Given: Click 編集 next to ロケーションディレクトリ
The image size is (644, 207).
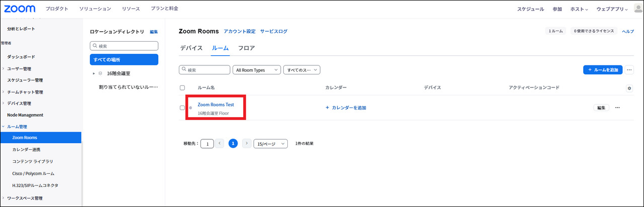Looking at the screenshot, I should click(x=154, y=32).
